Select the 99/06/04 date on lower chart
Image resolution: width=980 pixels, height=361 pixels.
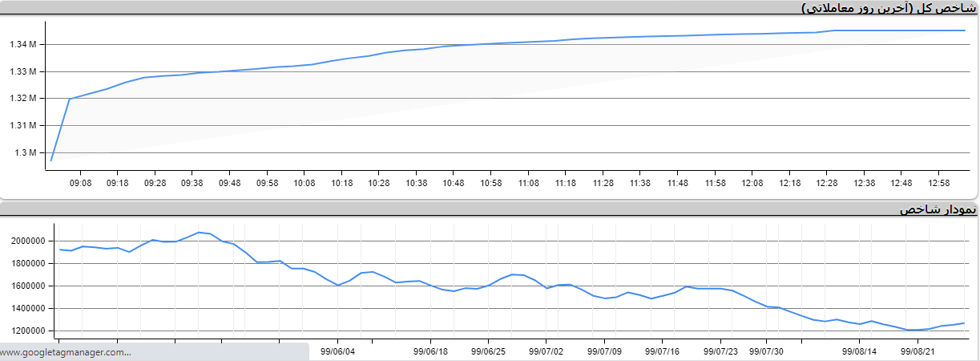pyautogui.click(x=337, y=351)
